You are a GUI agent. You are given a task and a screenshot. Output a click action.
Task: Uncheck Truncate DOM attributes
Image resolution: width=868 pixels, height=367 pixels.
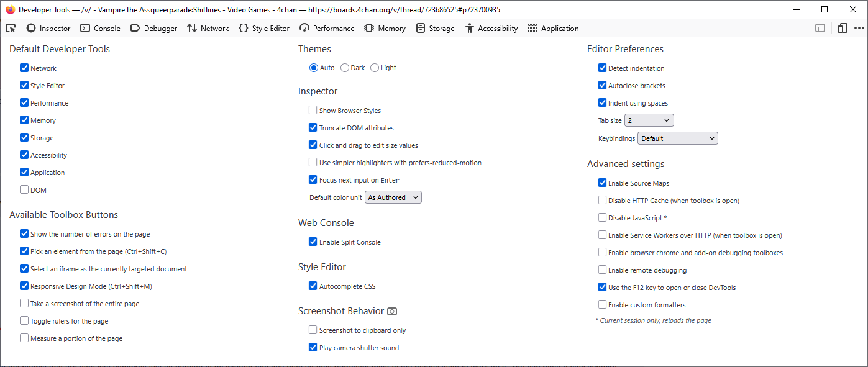[x=313, y=128]
